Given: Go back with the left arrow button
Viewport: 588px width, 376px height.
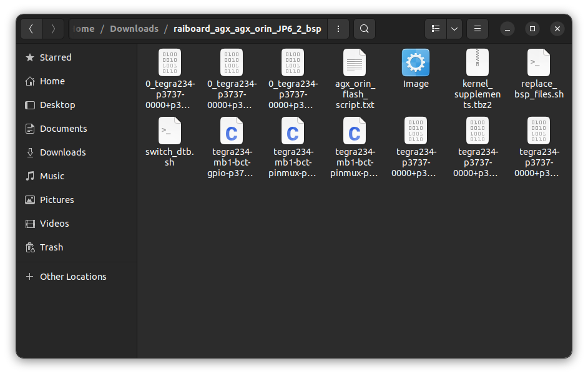Looking at the screenshot, I should 31,29.
